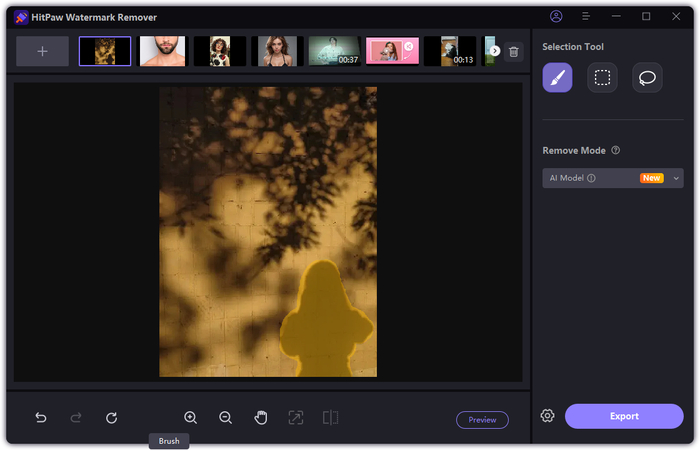The height and width of the screenshot is (450, 700).
Task: Undo the last action
Action: click(x=41, y=418)
